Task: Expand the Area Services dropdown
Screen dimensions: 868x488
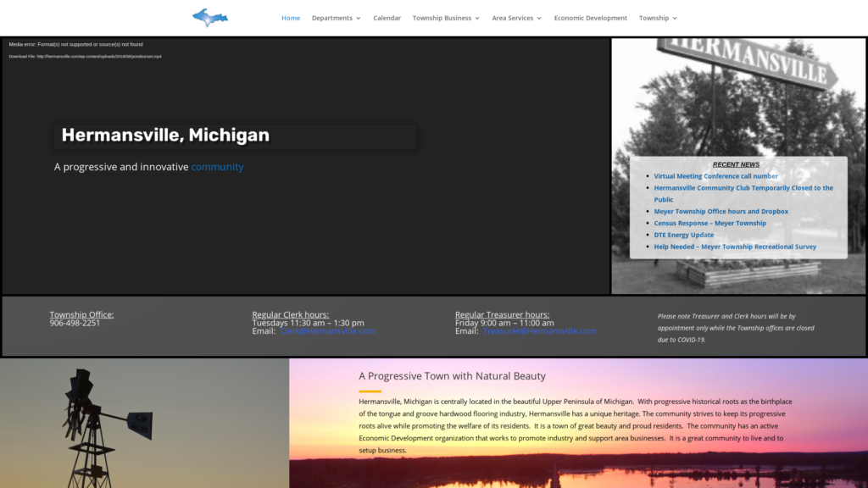Action: 516,18
